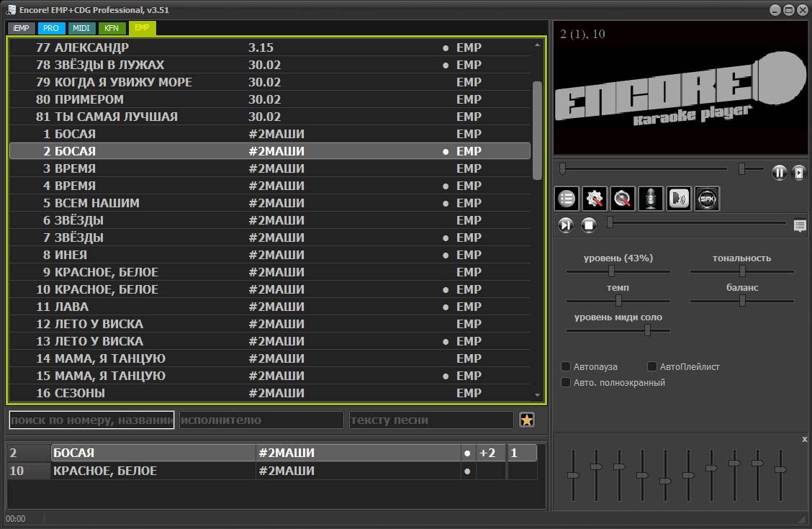Open settings gear with screwdriver icon

click(x=595, y=199)
